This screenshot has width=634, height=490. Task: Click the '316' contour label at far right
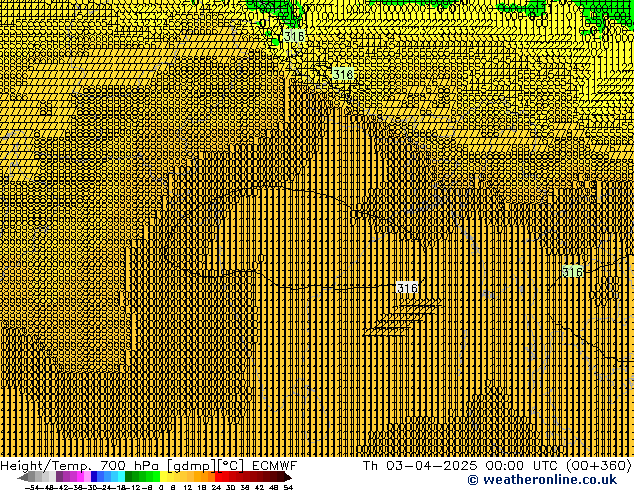(573, 272)
